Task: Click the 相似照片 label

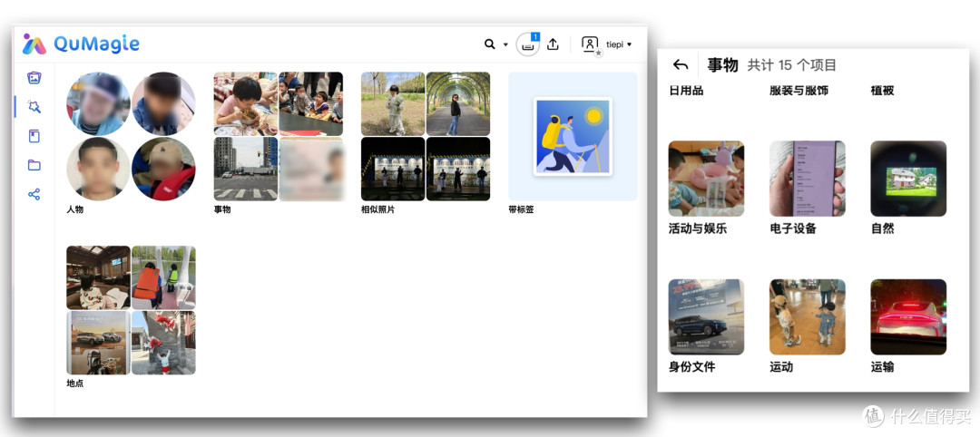Action: pyautogui.click(x=378, y=209)
